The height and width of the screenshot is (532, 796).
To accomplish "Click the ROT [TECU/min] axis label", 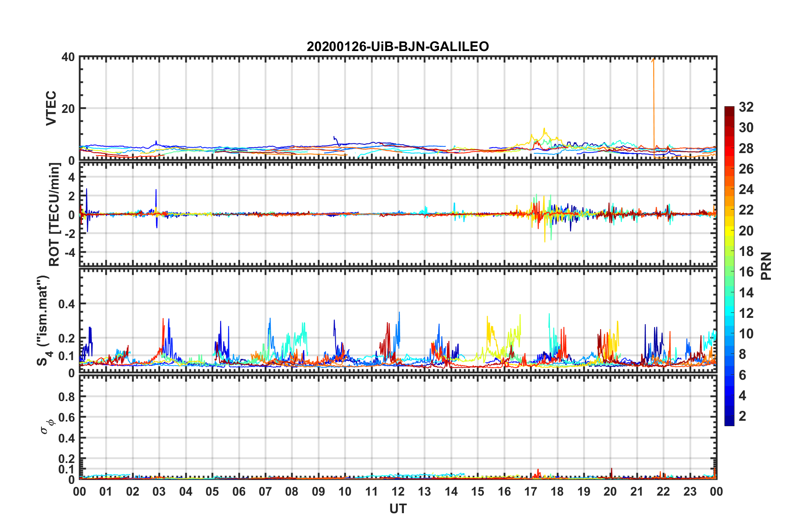I will 54,215.
